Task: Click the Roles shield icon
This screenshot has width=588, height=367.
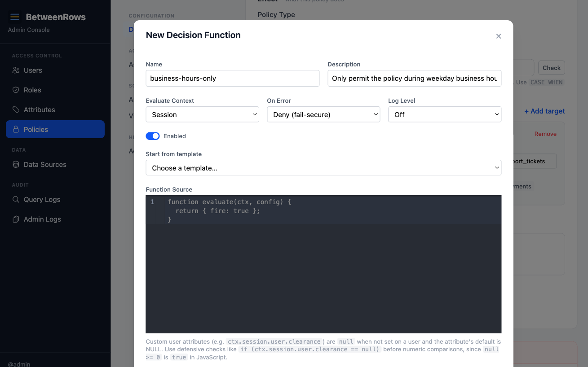Action: pyautogui.click(x=16, y=90)
